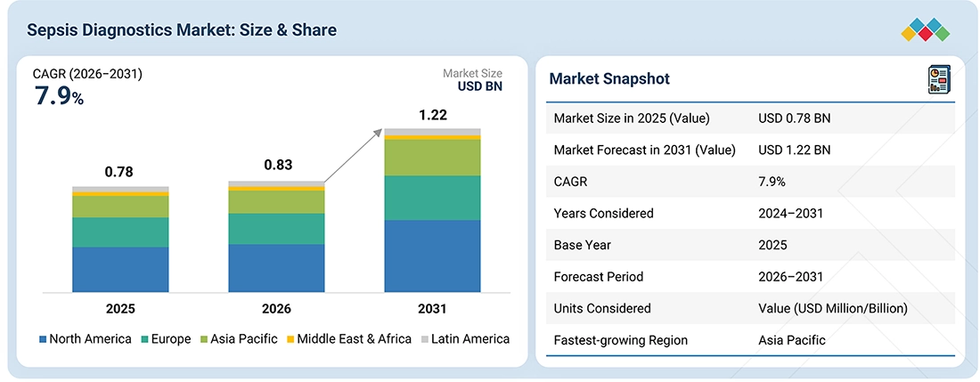
Task: Click the Middle East & Africa legend label
Action: [x=355, y=339]
